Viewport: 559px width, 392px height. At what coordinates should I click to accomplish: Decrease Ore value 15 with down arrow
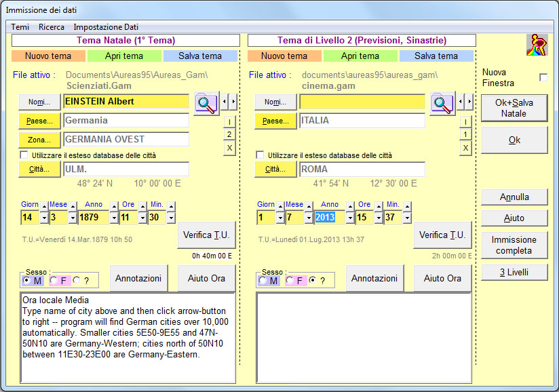coord(379,218)
